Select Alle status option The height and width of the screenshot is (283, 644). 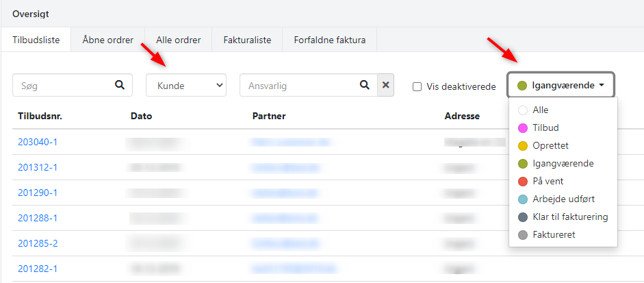(540, 110)
